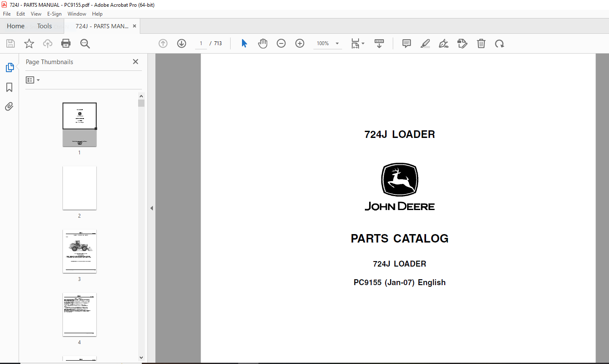Open the Sign document pen tool

tap(444, 43)
